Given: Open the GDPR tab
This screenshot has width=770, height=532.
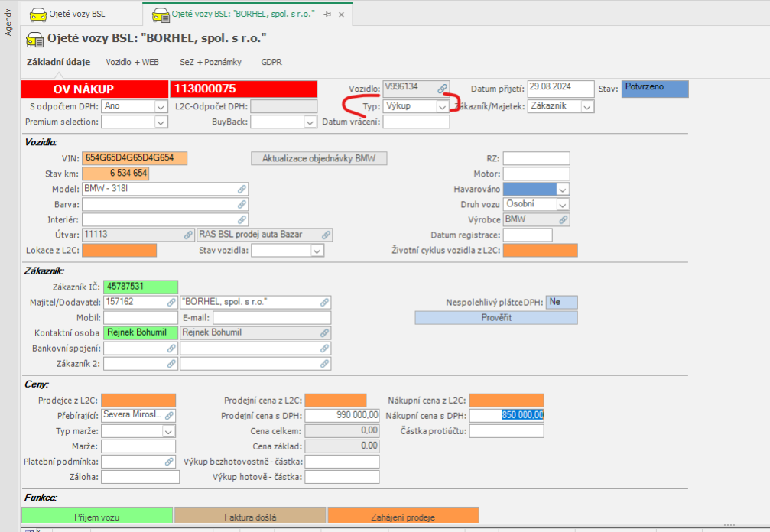Looking at the screenshot, I should tap(271, 62).
